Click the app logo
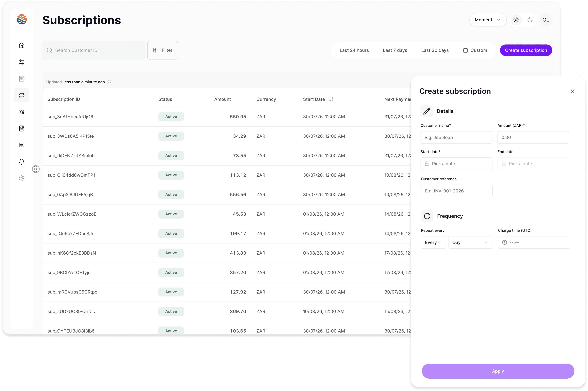 coord(22,19)
